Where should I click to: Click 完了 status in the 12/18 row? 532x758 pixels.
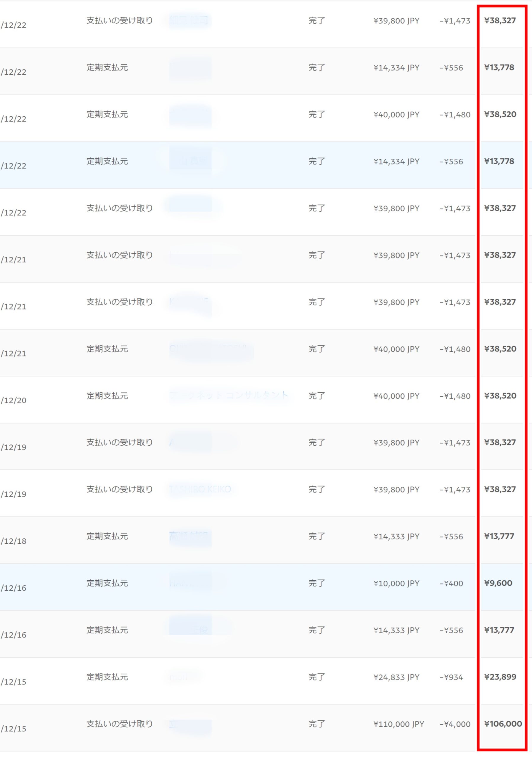click(x=316, y=536)
